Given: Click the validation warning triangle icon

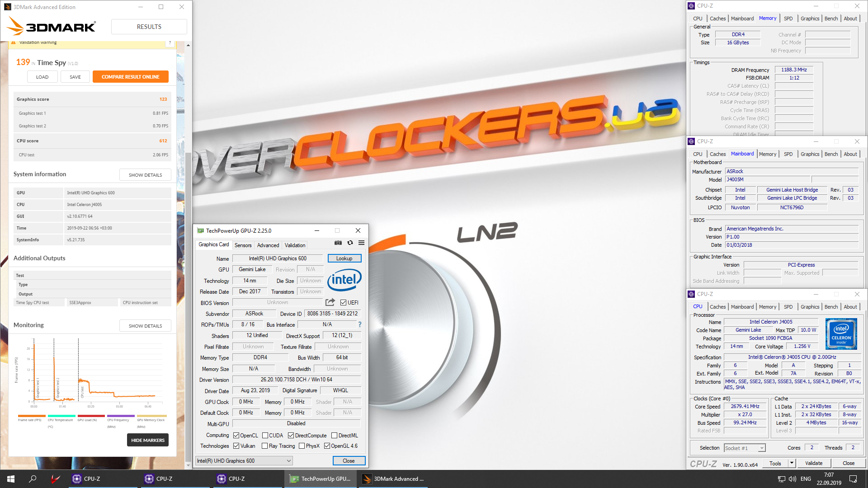Looking at the screenshot, I should tap(14, 42).
